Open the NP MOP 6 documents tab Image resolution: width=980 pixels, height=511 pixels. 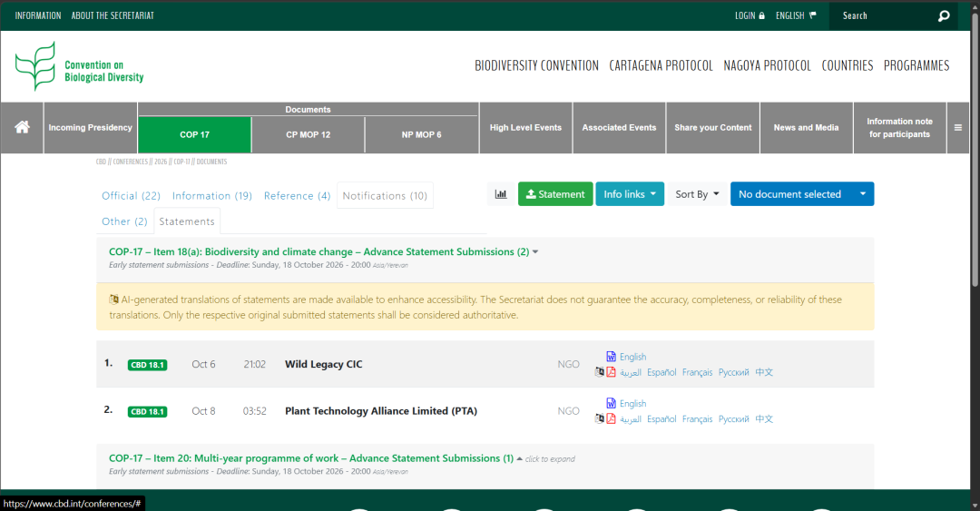(x=421, y=134)
